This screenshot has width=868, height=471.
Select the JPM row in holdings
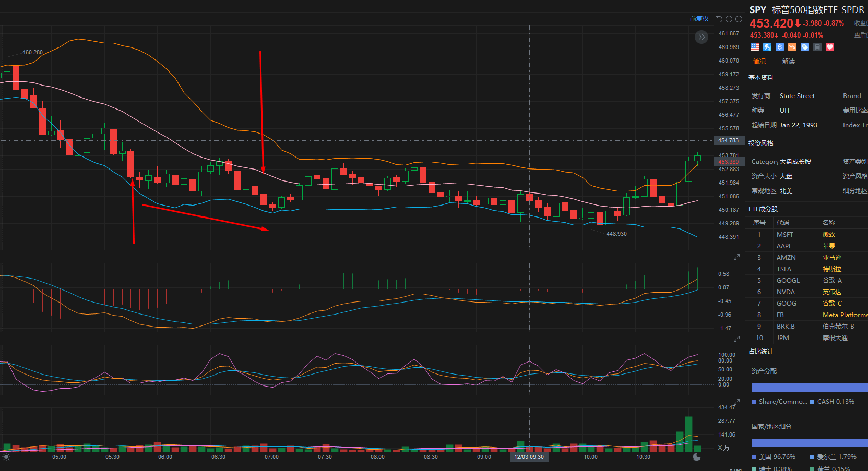pos(807,338)
